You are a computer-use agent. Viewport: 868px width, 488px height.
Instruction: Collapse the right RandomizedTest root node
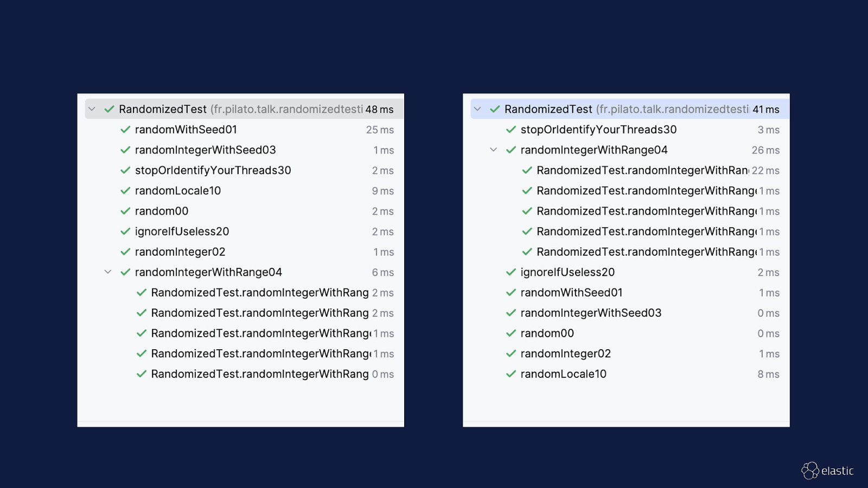[x=477, y=109]
